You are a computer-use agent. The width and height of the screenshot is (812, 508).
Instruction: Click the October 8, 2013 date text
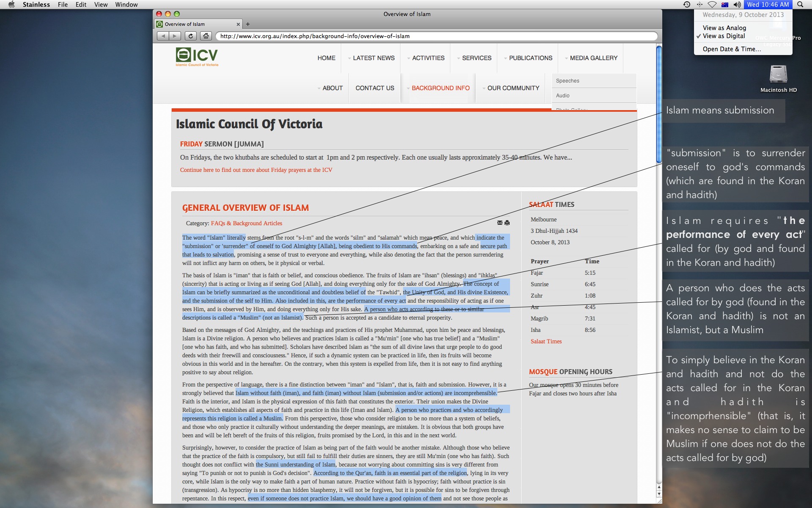coord(550,242)
